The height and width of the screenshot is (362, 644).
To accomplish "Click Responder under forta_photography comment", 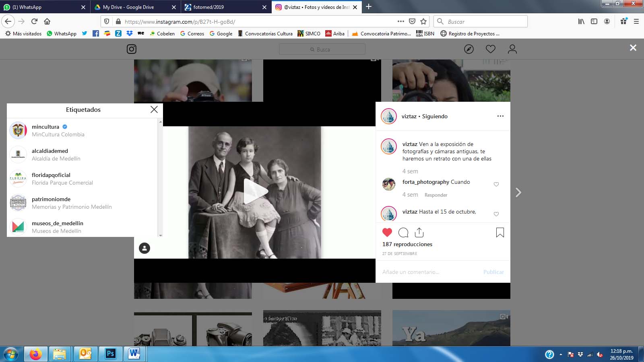I will 436,195.
